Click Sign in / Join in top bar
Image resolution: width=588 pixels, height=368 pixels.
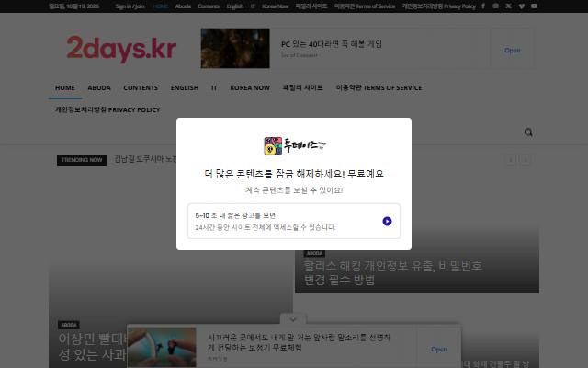pos(130,6)
